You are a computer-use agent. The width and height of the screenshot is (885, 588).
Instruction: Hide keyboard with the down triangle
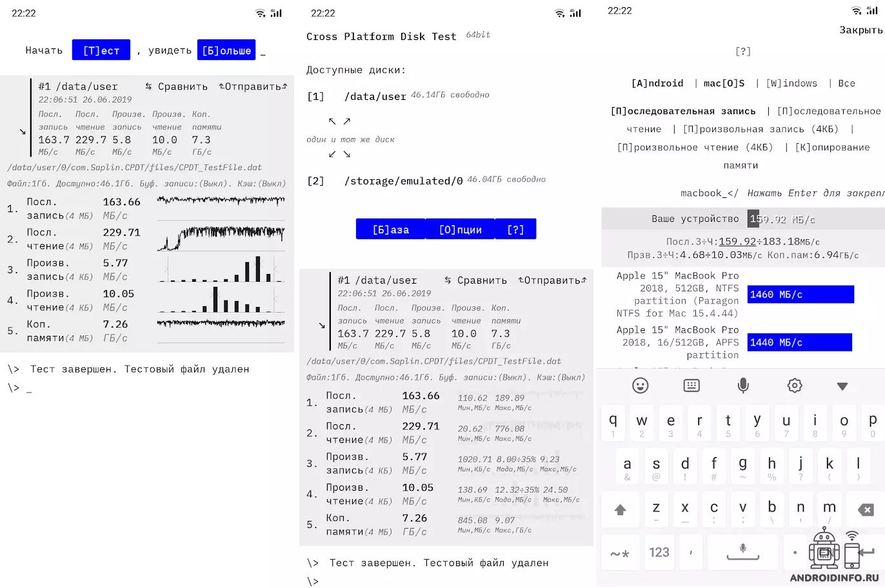(x=842, y=386)
